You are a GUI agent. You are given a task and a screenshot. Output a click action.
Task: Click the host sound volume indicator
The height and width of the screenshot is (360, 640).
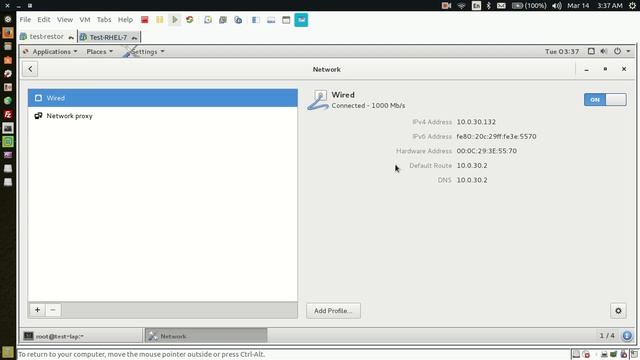557,6
